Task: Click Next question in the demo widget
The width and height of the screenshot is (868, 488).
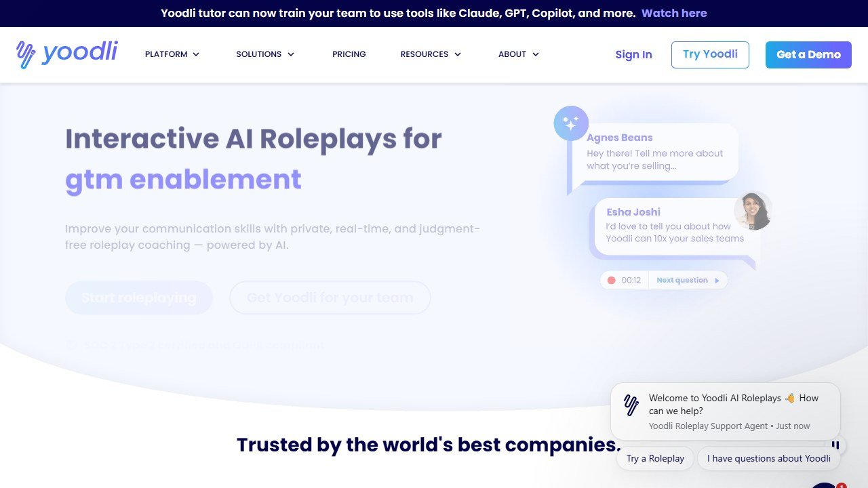Action: click(688, 280)
